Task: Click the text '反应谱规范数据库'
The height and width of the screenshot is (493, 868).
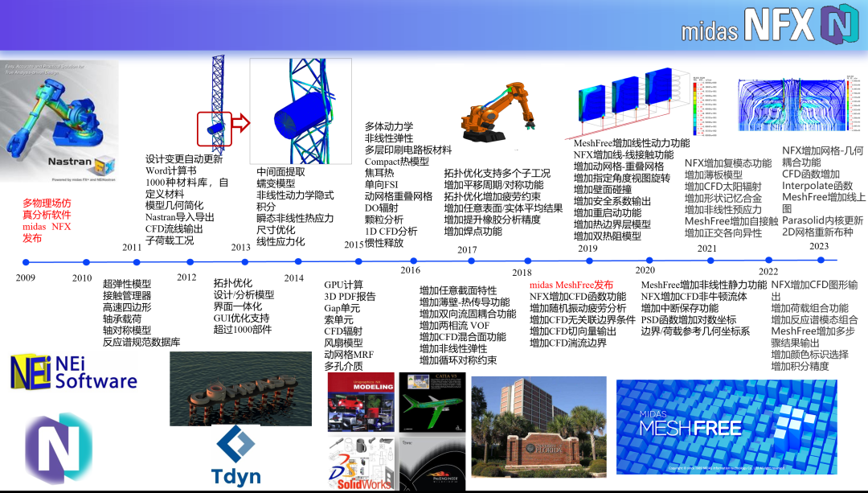Action: [x=141, y=343]
